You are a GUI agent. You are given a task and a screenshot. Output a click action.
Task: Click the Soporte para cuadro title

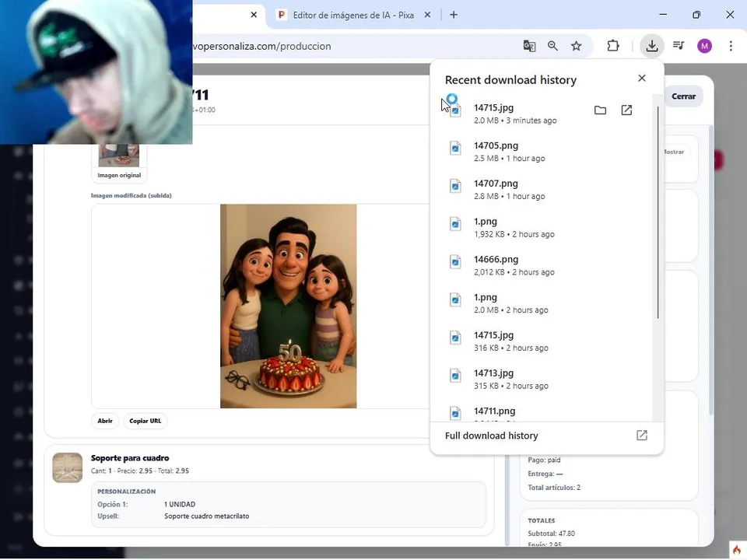130,458
